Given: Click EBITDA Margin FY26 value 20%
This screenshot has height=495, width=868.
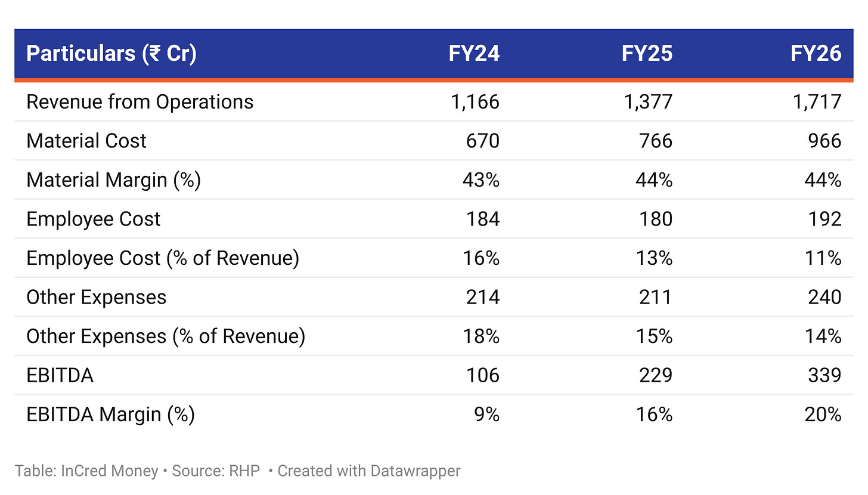Looking at the screenshot, I should point(823,414).
